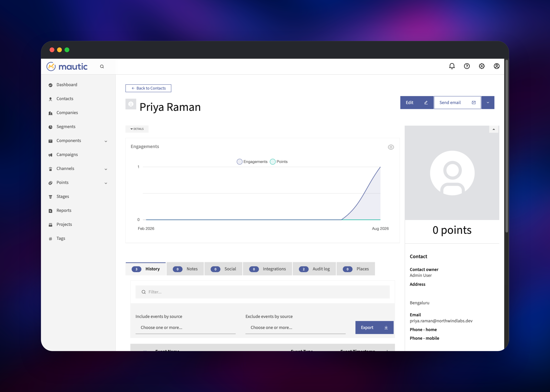Click the Projects archive icon
550x392 pixels.
coord(50,225)
